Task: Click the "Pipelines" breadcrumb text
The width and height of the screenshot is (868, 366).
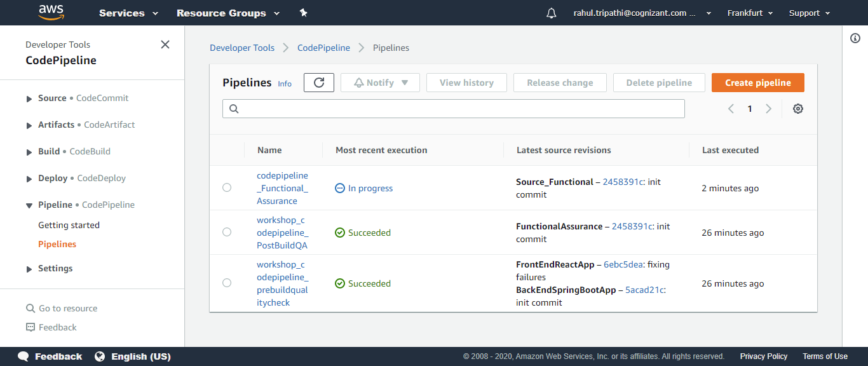Action: 391,48
